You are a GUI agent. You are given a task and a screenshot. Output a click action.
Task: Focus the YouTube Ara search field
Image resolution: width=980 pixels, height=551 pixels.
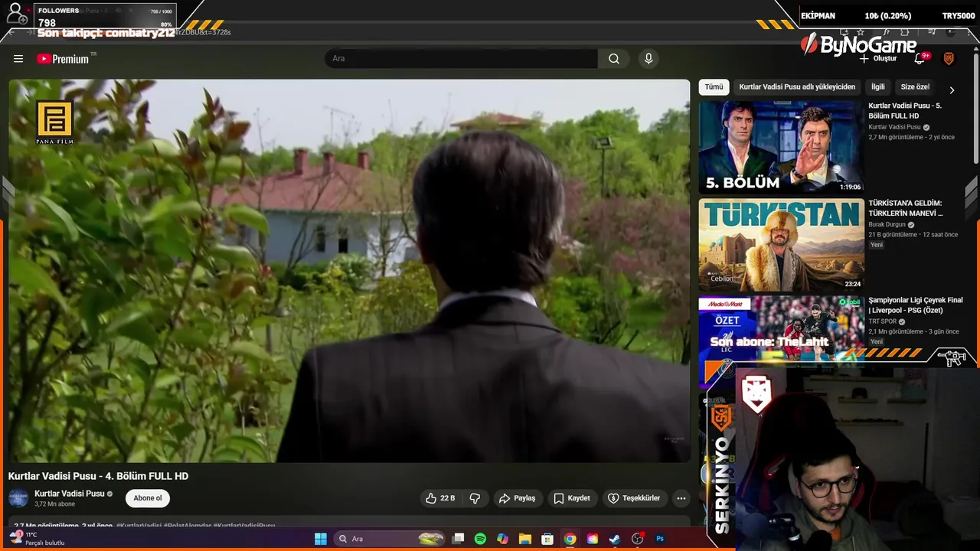coord(461,59)
